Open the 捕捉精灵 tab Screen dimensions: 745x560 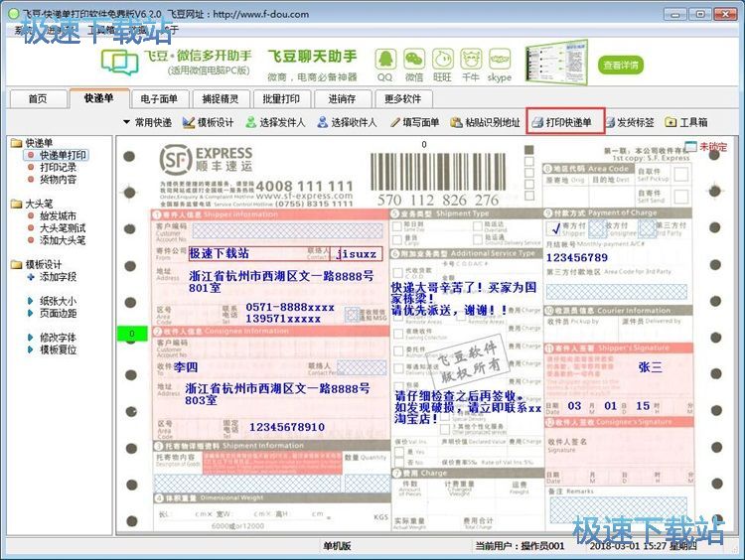point(220,99)
